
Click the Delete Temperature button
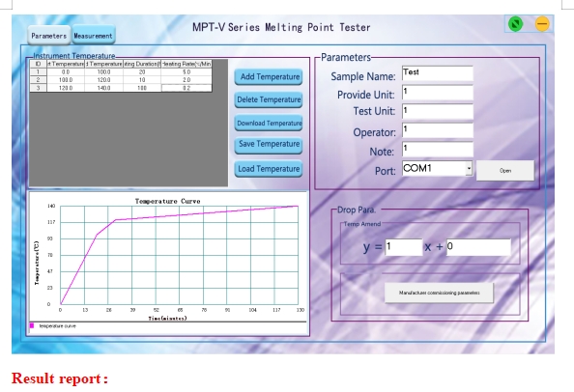pyautogui.click(x=269, y=99)
